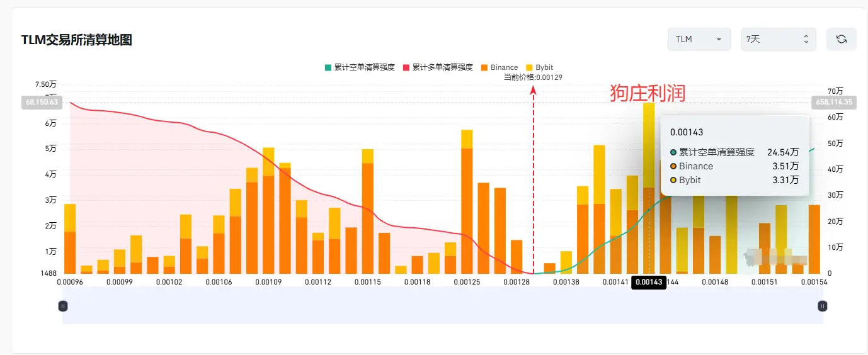Image resolution: width=868 pixels, height=355 pixels.
Task: Open the 7天 time range selector
Action: point(778,39)
